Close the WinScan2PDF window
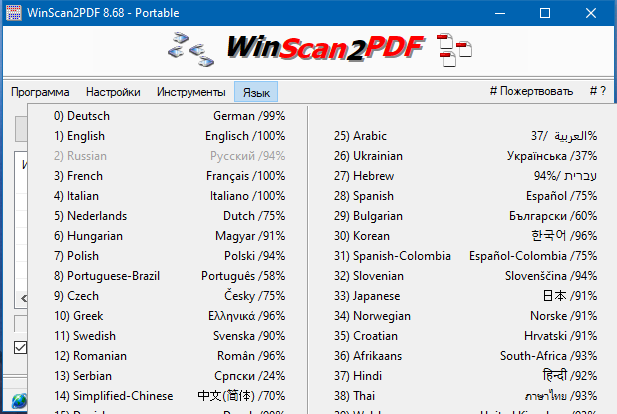This screenshot has width=617, height=414. pos(591,13)
